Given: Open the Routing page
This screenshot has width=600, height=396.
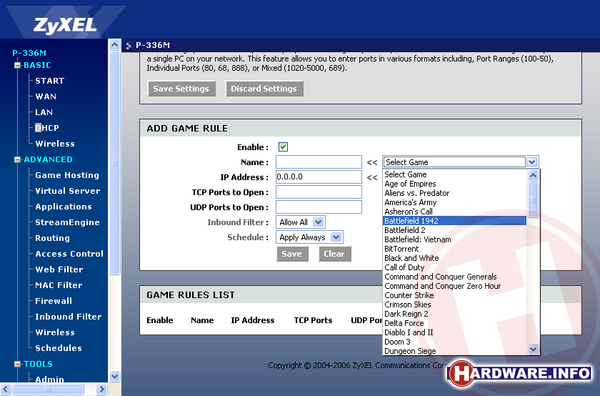Looking at the screenshot, I should pos(52,238).
